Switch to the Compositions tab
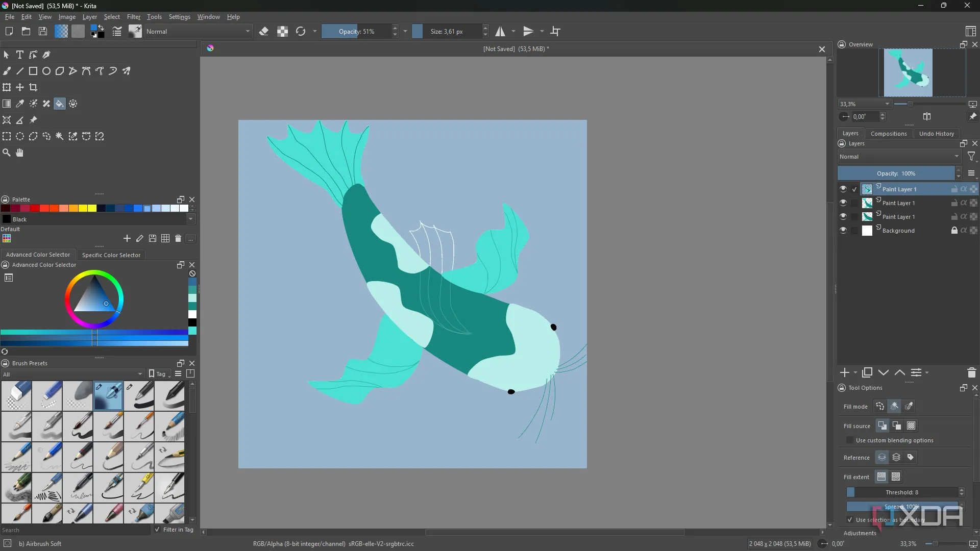The image size is (980, 551). point(888,133)
